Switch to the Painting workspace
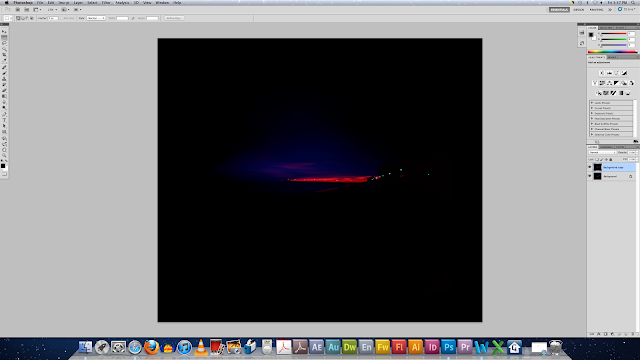 click(x=596, y=9)
